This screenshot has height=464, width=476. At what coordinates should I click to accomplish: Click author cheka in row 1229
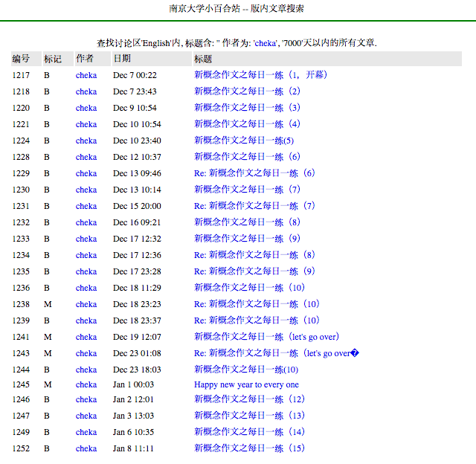(86, 173)
